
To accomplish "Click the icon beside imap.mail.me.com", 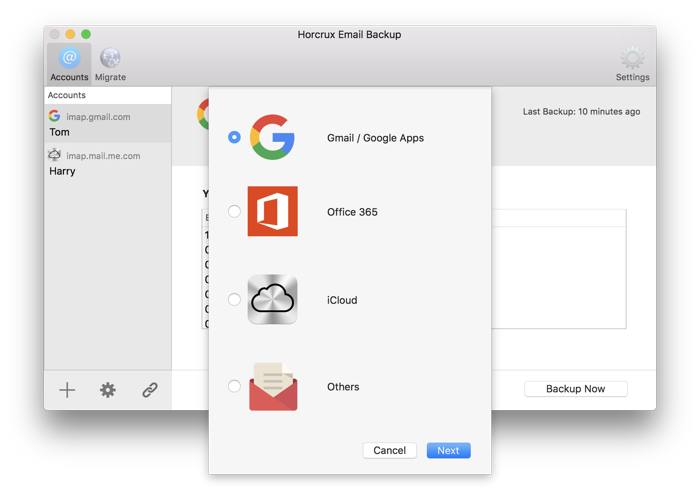I will (54, 155).
